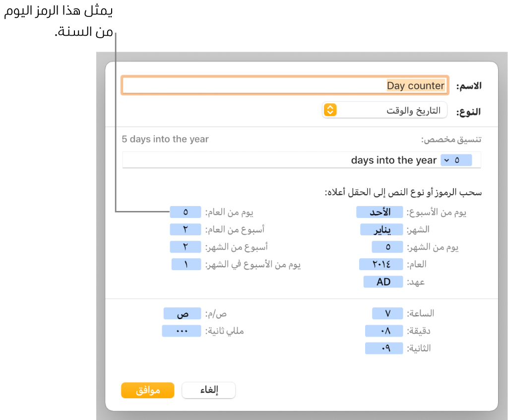Screen dimensions: 508x420
Task: Click the custom format field with 'days into the year'
Action: pyautogui.click(x=278, y=160)
